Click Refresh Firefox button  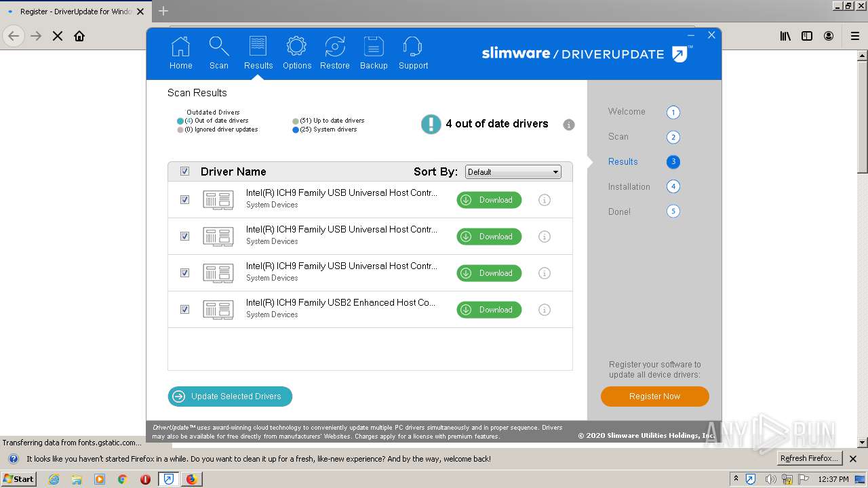810,459
